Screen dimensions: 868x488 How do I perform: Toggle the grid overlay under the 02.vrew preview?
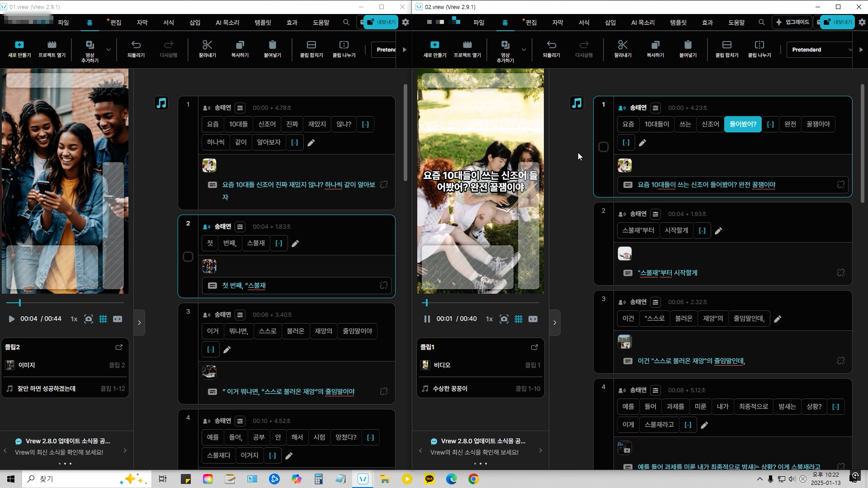[x=519, y=319]
